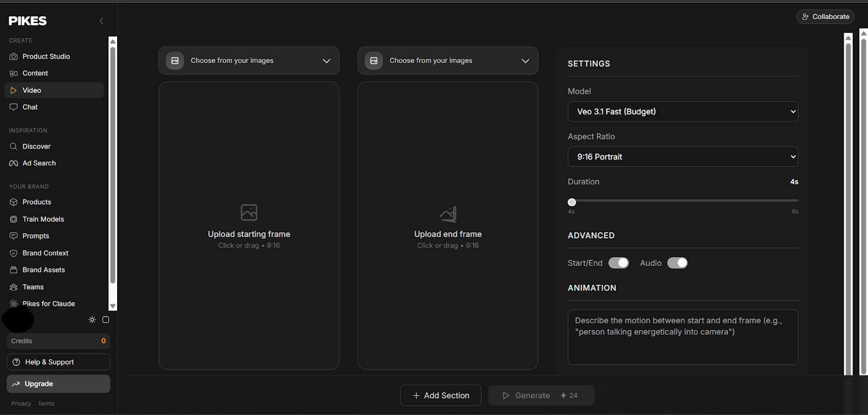
Task: Click the Plus icon on Add Section
Action: [x=416, y=395]
